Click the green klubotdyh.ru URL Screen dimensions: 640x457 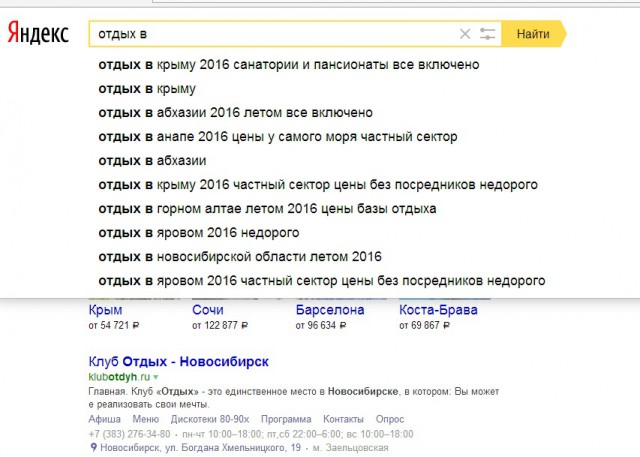(x=119, y=377)
